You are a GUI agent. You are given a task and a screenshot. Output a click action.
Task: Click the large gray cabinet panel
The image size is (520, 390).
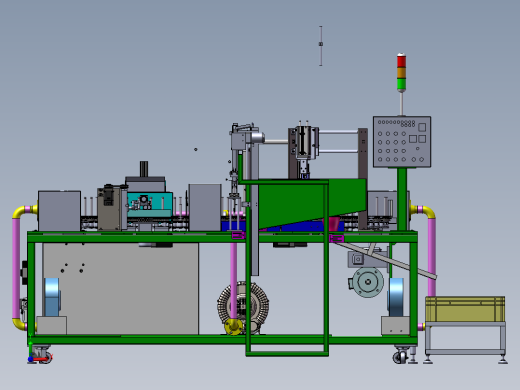120,288
